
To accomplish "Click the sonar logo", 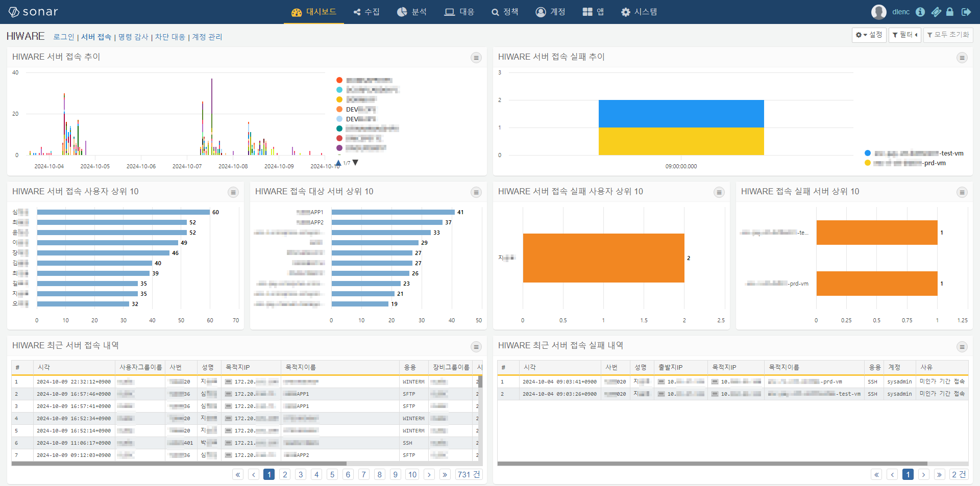I will [x=33, y=12].
